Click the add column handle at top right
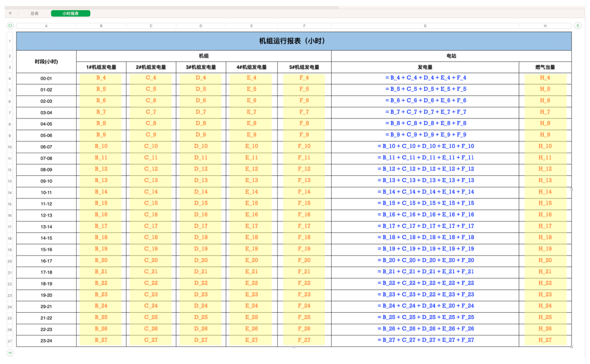This screenshot has width=590, height=364. [x=577, y=26]
